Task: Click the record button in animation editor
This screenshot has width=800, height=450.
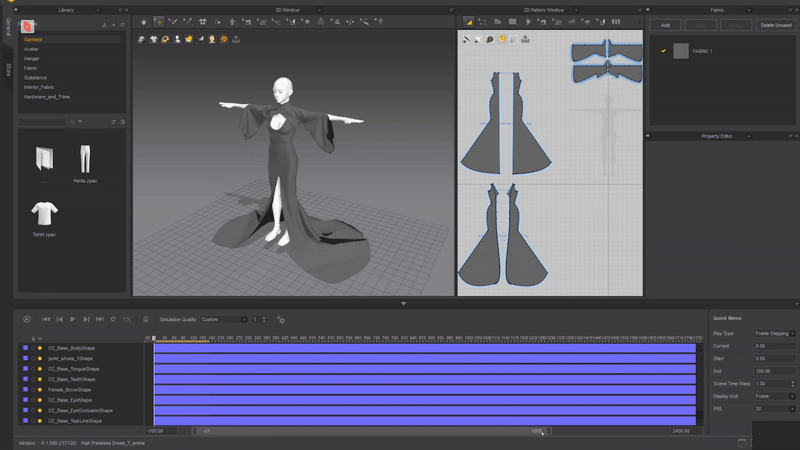Action: click(27, 319)
